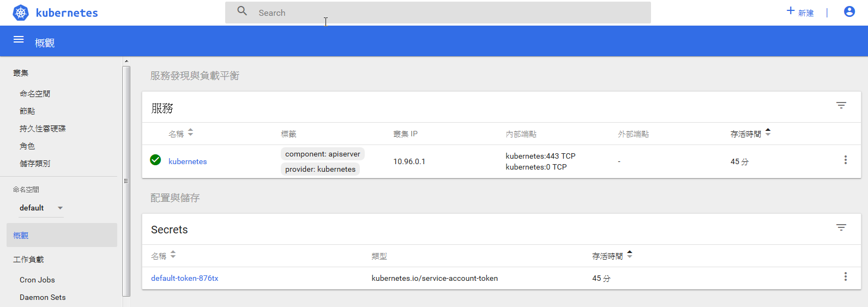The width and height of the screenshot is (868, 307).
Task: Click the 標籤 column header
Action: pyautogui.click(x=288, y=134)
